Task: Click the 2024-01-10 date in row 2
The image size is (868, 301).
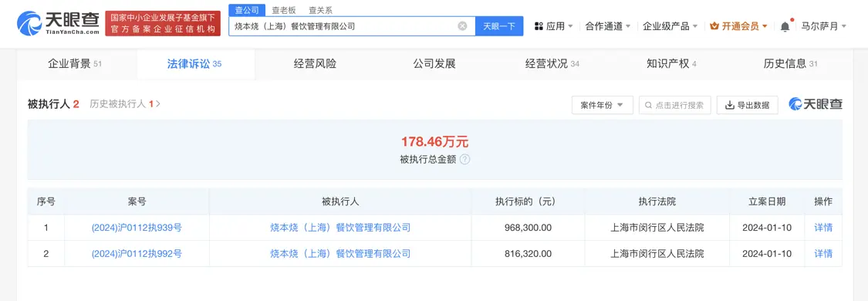Action: (767, 253)
